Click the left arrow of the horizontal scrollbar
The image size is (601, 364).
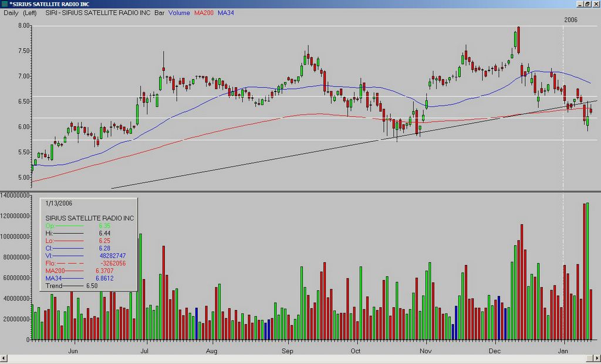coord(4,358)
